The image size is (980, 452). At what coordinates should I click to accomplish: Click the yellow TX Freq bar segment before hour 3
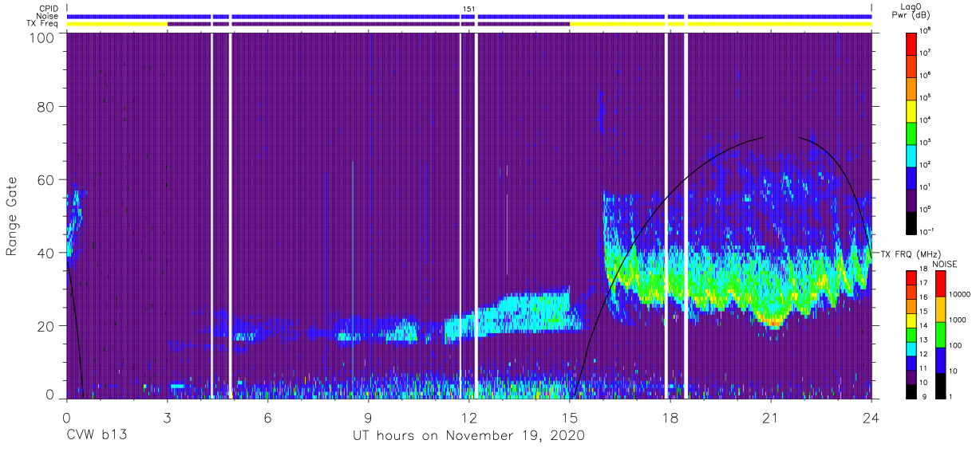(117, 24)
